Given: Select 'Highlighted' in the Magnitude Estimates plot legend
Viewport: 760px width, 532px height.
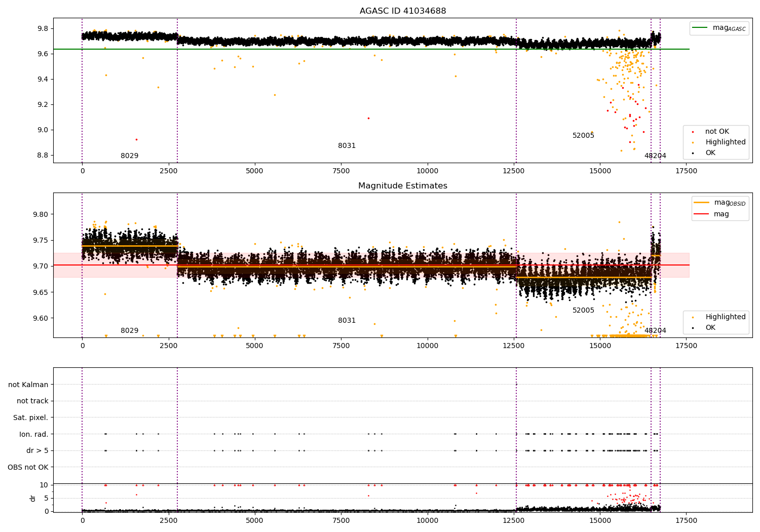Looking at the screenshot, I should pos(726,317).
